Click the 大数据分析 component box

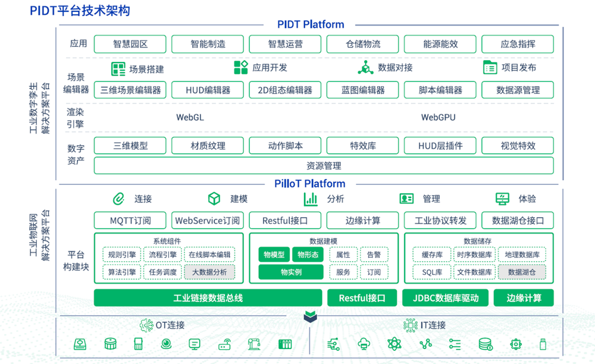coord(209,272)
